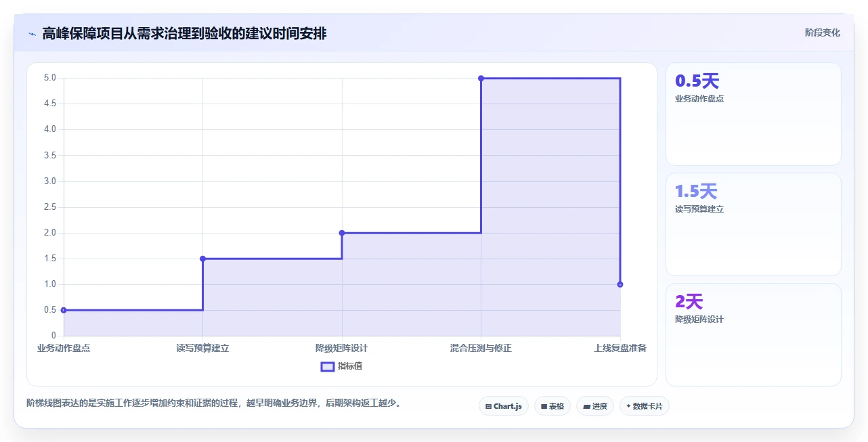Click the 上线复盘准备 x-axis label
The height and width of the screenshot is (442, 868).
(620, 349)
